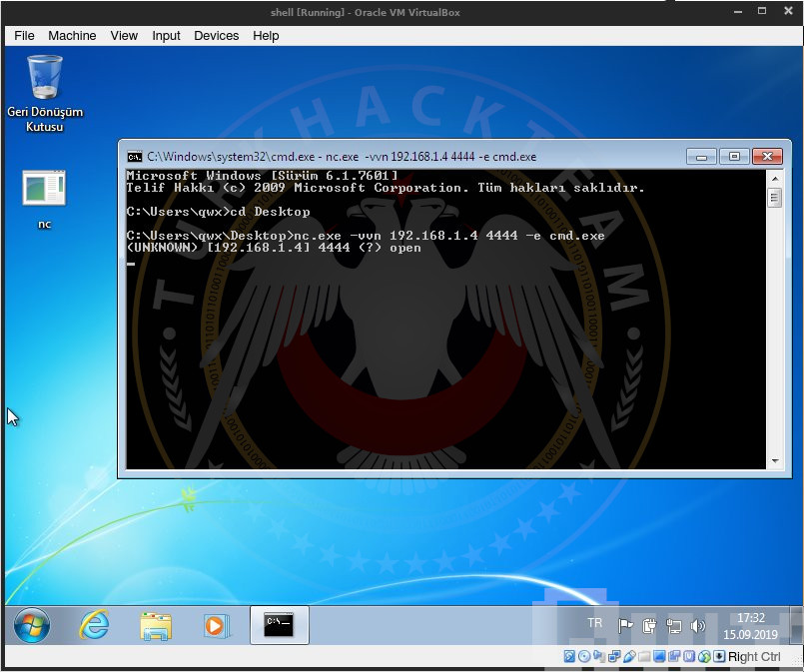Image resolution: width=804 pixels, height=672 pixels.
Task: Click the cmd window scrollbar thumb
Action: [x=775, y=198]
